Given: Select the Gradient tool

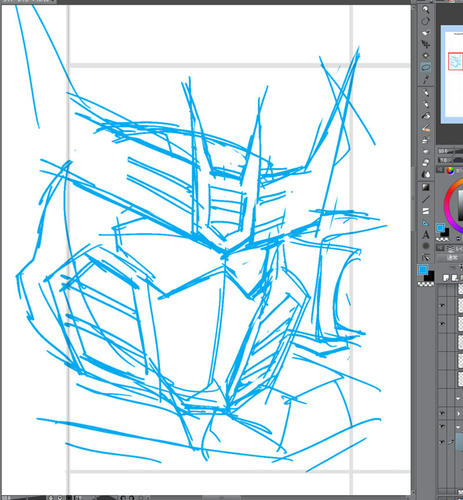Looking at the screenshot, I should coord(426,187).
